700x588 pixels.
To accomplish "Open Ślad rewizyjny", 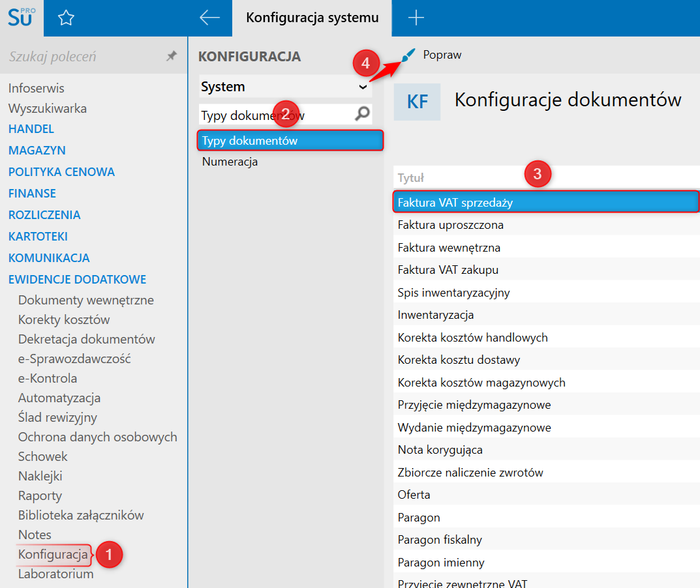I will tap(57, 418).
